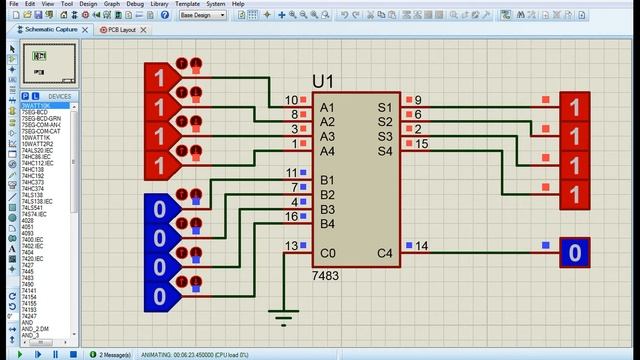Click the ground terminal symbol
Screen dimensions: 640x360
[x=283, y=317]
